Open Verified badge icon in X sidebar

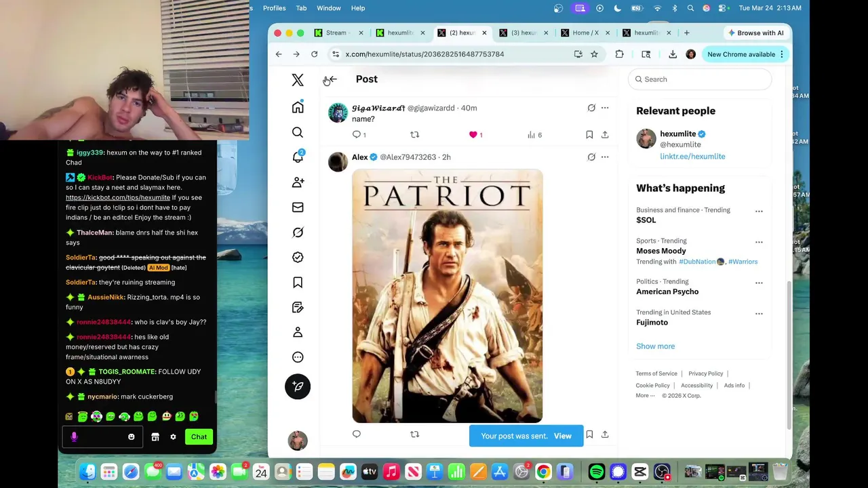point(298,258)
